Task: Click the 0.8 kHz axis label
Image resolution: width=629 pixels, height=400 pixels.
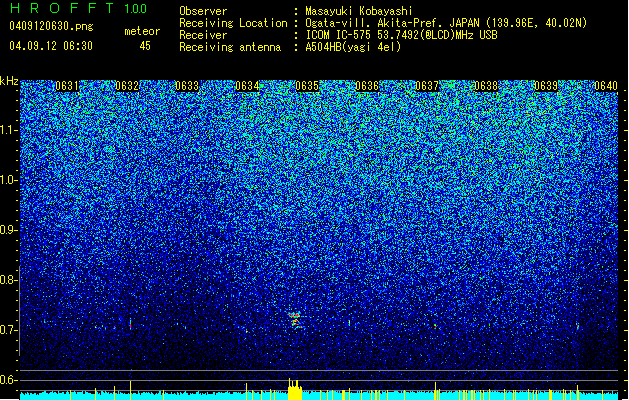Action: 9,280
